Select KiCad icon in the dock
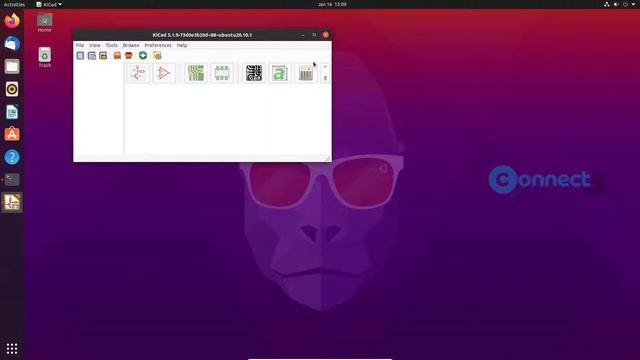The height and width of the screenshot is (360, 640). pos(12,202)
